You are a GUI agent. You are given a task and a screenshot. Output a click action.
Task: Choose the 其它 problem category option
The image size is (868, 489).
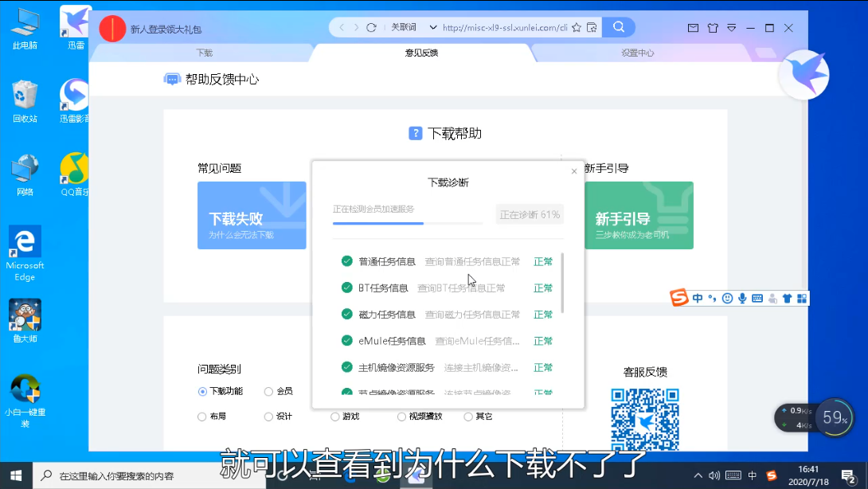pos(468,417)
